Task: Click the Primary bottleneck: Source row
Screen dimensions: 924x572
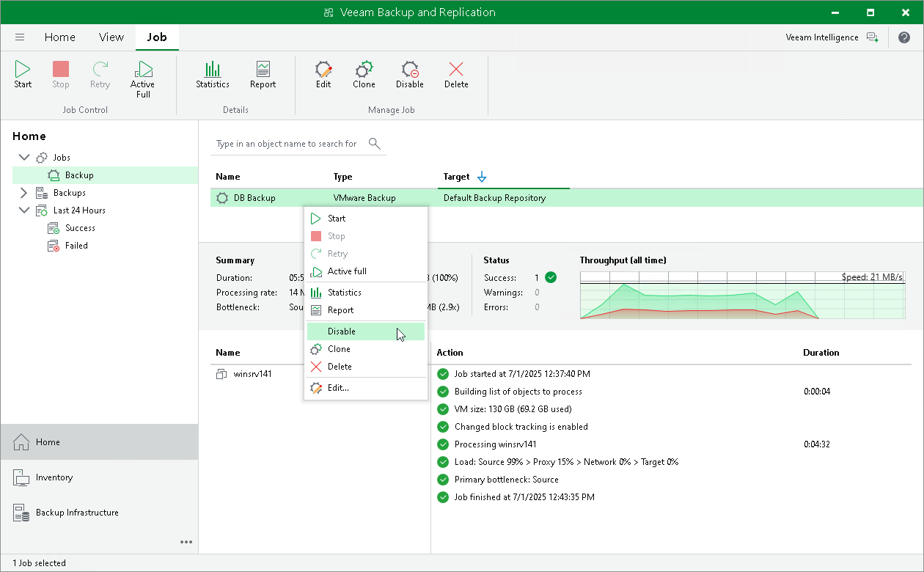Action: point(507,480)
